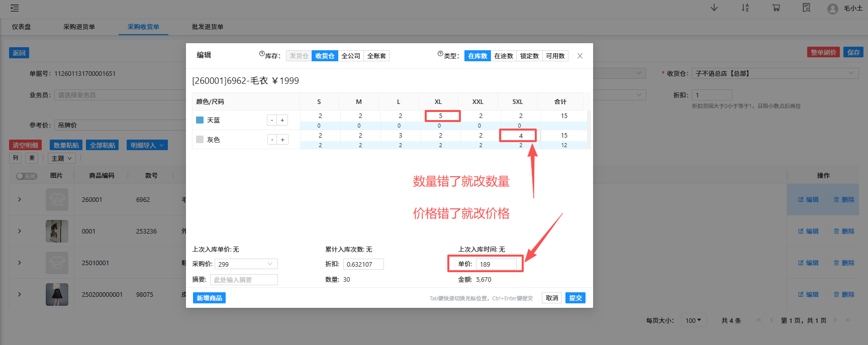This screenshot has height=345, width=868.
Task: Click the 整单刷价 button
Action: [823, 52]
